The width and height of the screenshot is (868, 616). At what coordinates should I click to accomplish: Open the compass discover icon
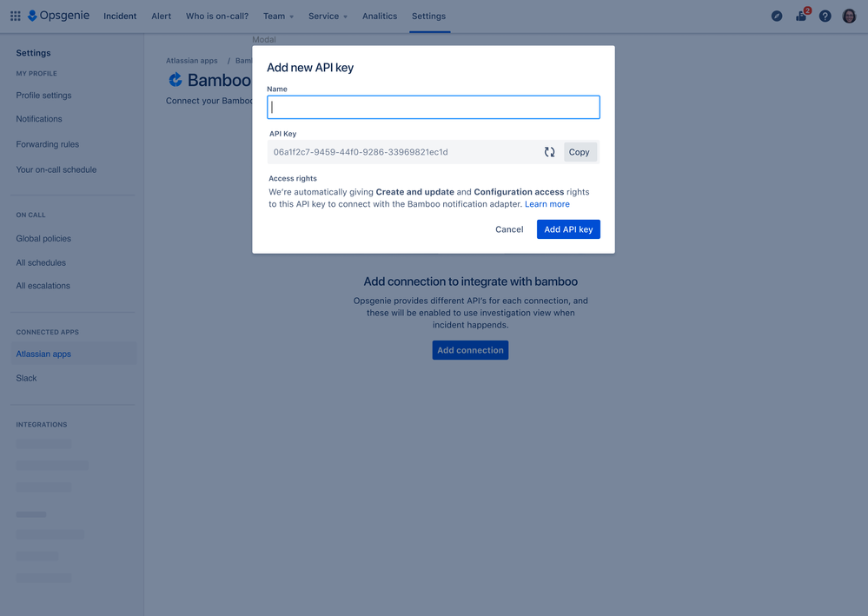tap(777, 16)
